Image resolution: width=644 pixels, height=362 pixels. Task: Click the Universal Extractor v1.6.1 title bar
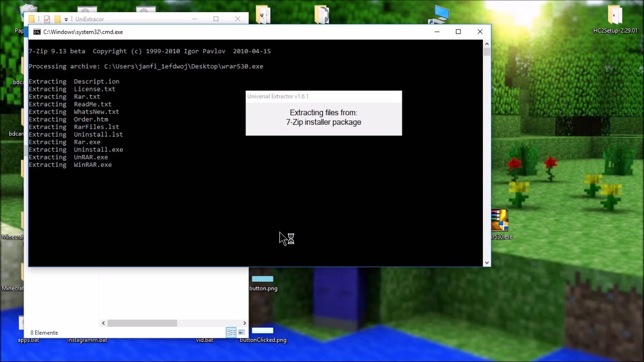pos(324,96)
